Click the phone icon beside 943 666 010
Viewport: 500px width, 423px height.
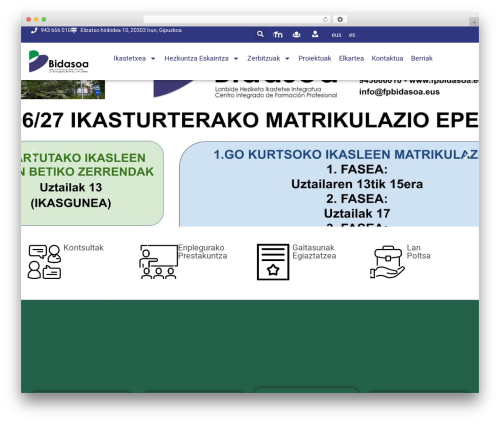(34, 30)
